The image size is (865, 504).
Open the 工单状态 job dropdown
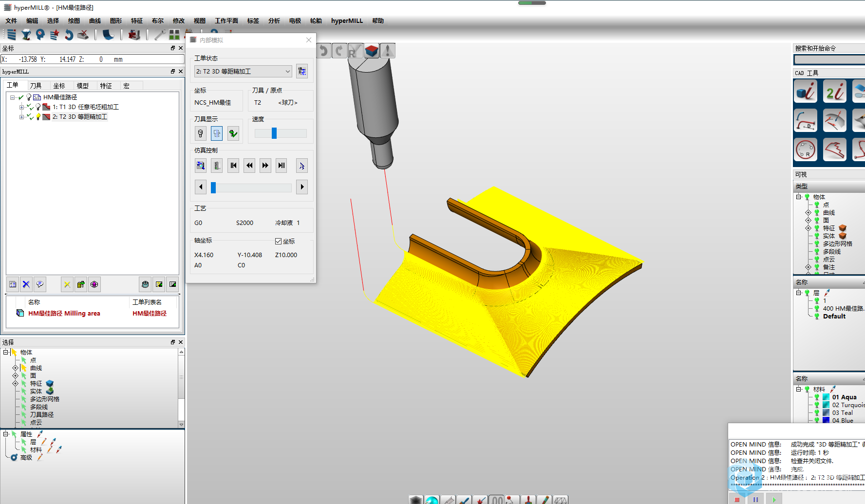coord(243,71)
